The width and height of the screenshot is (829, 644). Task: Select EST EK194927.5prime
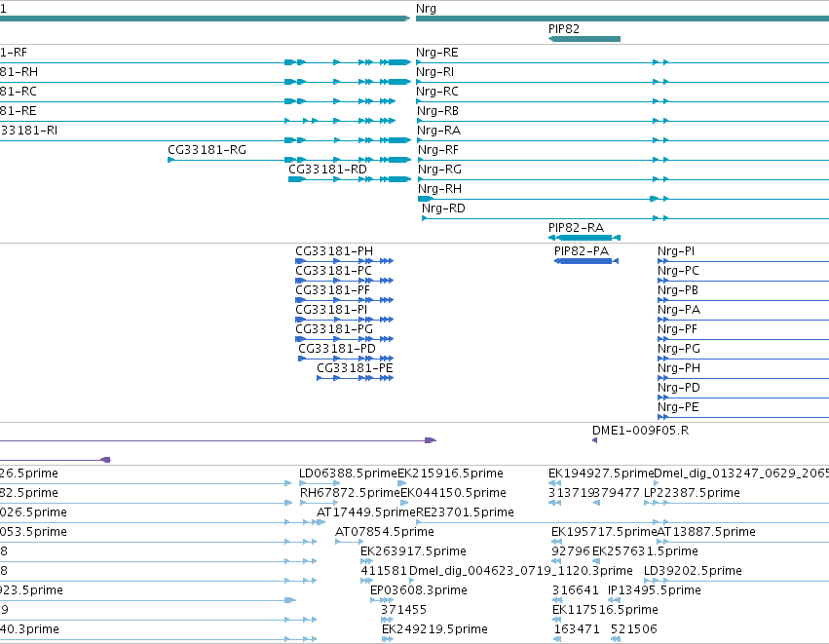[601, 474]
